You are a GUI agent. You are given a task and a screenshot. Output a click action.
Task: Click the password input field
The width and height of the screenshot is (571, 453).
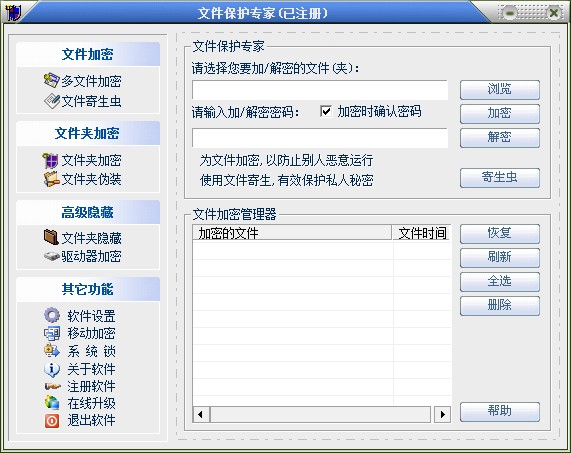[x=320, y=138]
